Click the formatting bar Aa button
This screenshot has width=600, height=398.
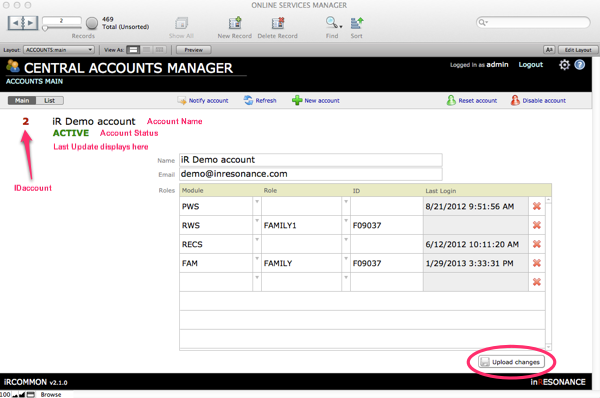(x=549, y=50)
